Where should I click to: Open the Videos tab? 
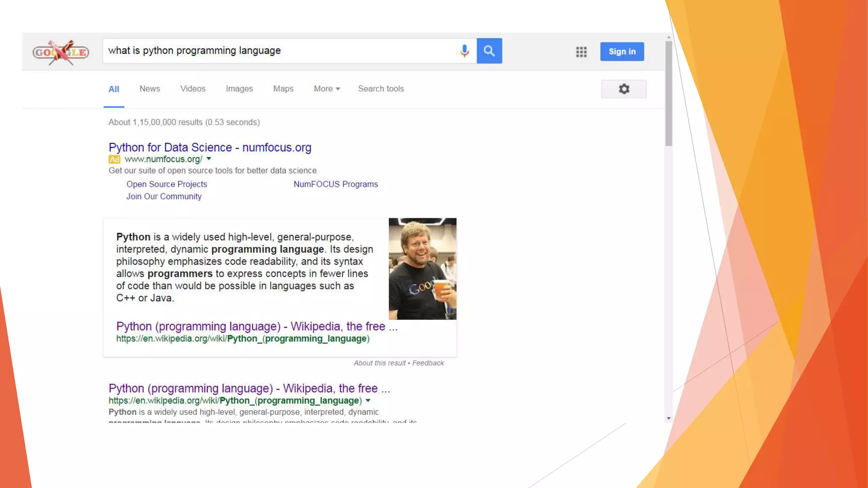(x=192, y=89)
